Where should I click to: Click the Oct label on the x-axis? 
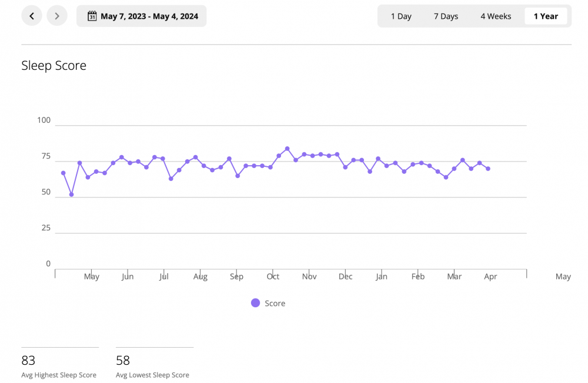273,277
